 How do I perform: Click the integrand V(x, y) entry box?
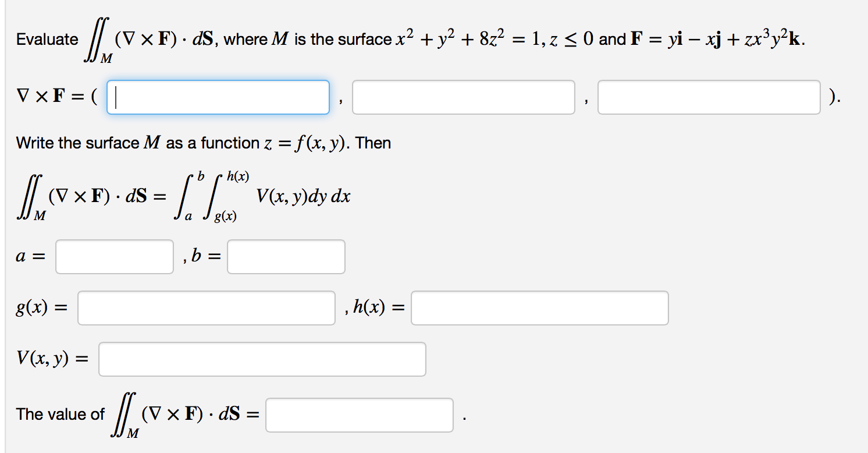tap(262, 359)
